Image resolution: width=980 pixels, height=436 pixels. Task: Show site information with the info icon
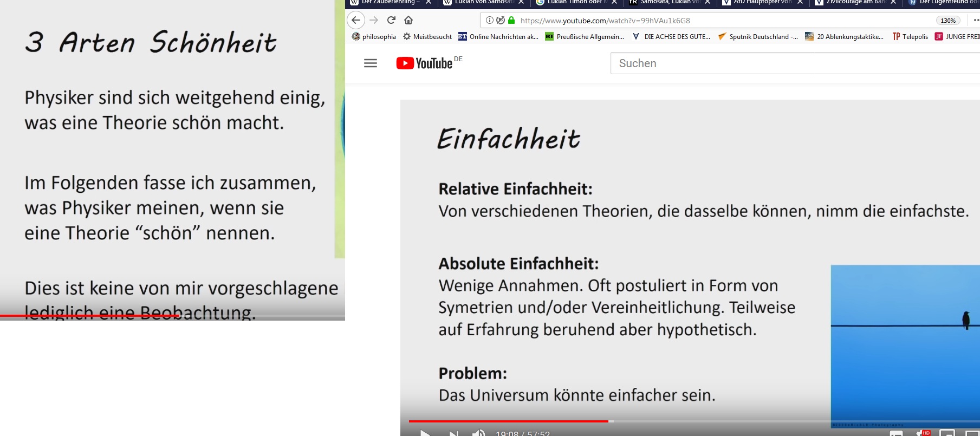pyautogui.click(x=490, y=20)
